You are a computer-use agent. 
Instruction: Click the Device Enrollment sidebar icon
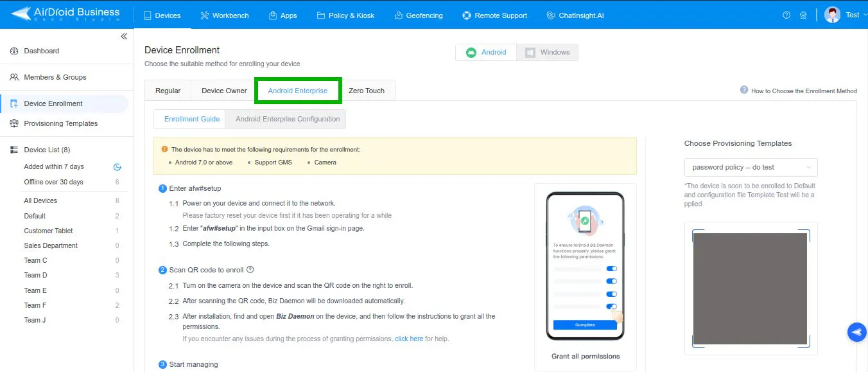[14, 103]
